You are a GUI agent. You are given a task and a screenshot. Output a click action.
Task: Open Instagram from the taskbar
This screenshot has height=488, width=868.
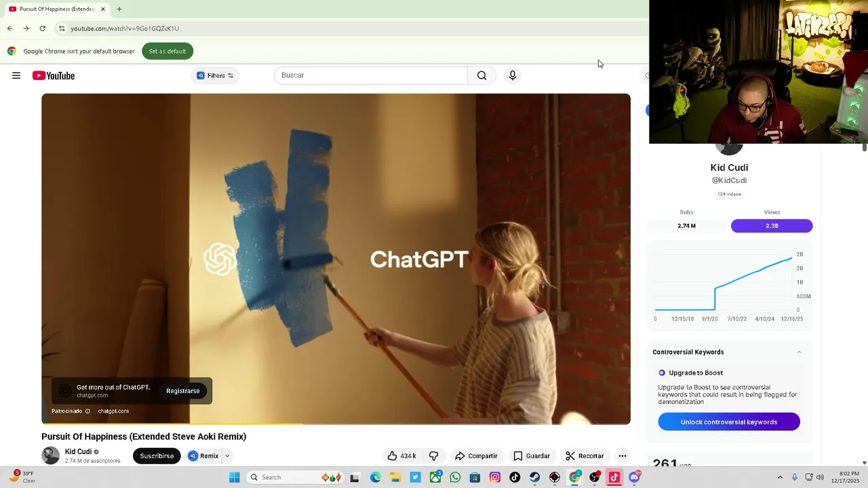[495, 477]
